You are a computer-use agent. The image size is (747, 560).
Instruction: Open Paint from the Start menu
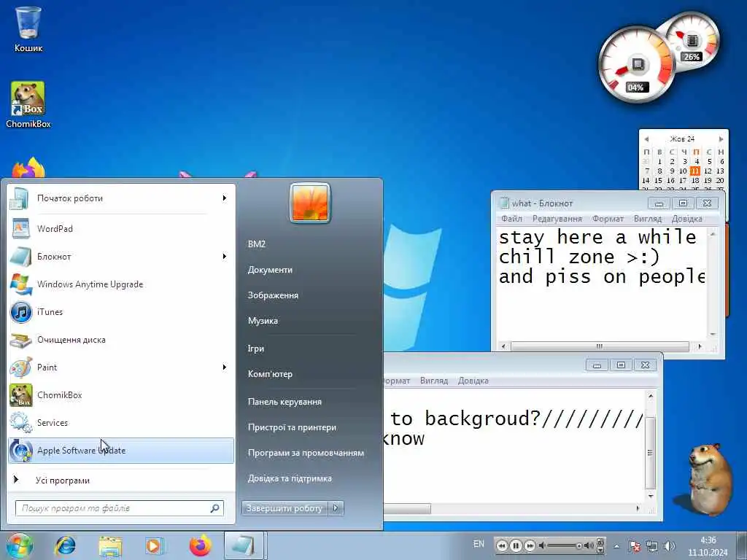(x=121, y=367)
